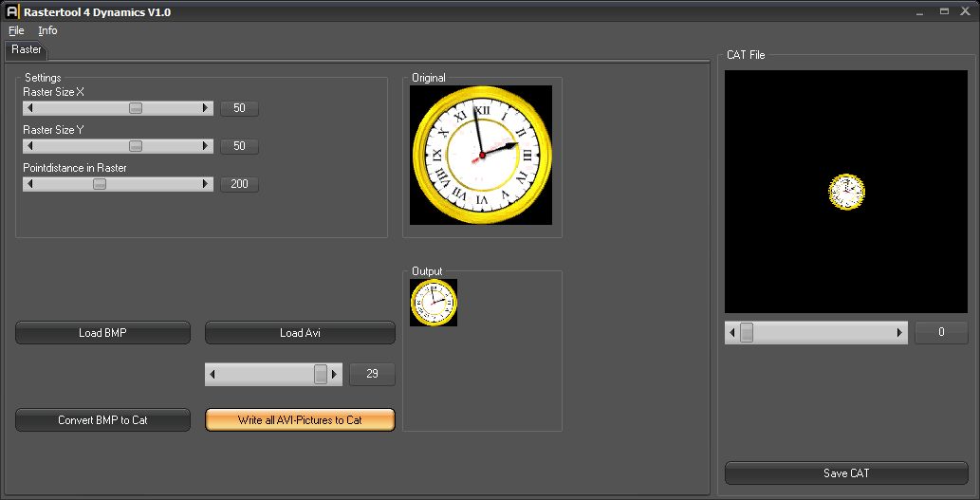Click left arrow of Pointdistance in Raster slider

(x=30, y=184)
